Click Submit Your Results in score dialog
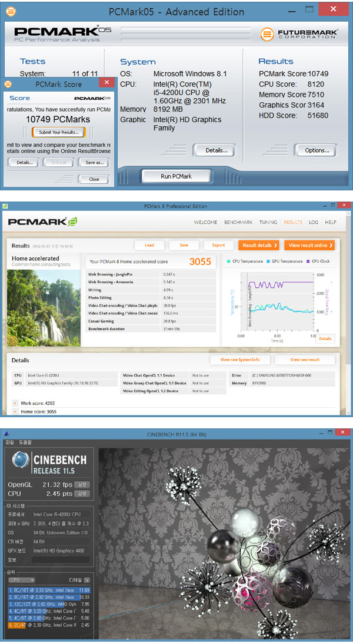 coord(58,132)
